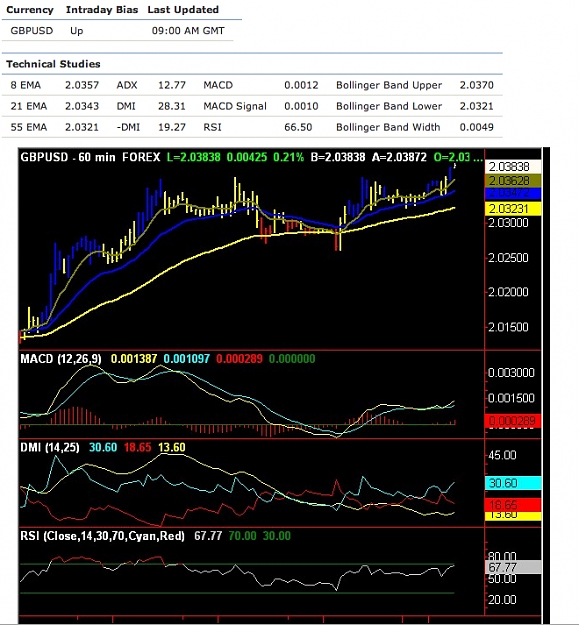Viewport: 579px width, 625px height.
Task: Select the GBPUSD currency cell
Action: (x=31, y=31)
